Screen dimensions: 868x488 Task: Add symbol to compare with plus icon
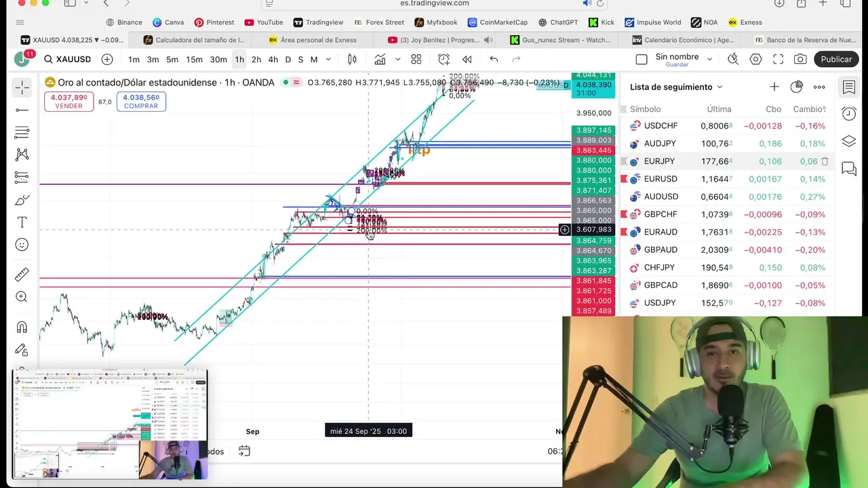pos(107,60)
